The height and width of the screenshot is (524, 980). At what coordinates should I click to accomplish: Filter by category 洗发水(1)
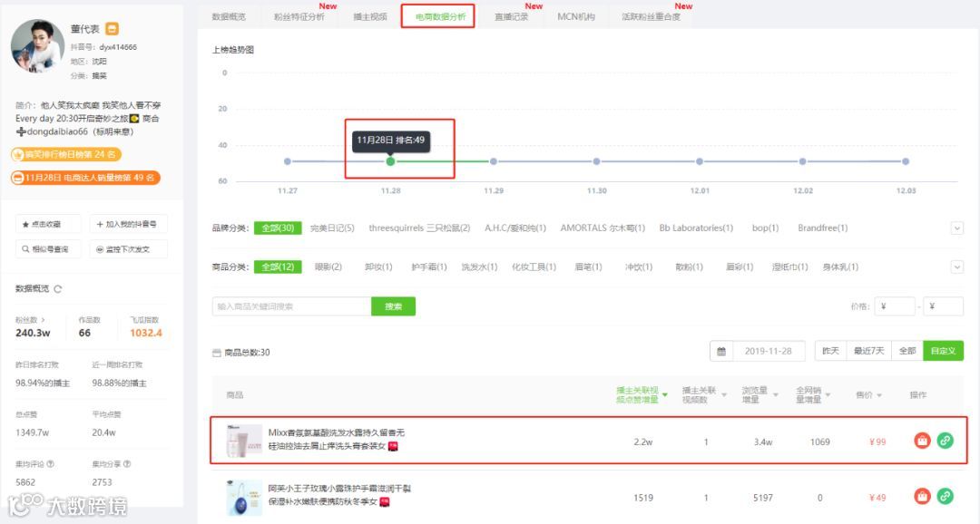click(x=479, y=267)
